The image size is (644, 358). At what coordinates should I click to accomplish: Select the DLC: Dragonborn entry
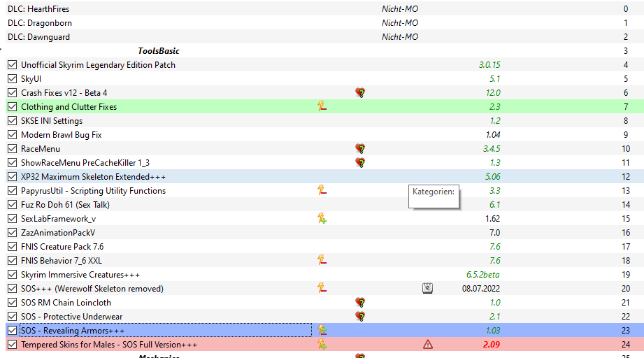39,23
